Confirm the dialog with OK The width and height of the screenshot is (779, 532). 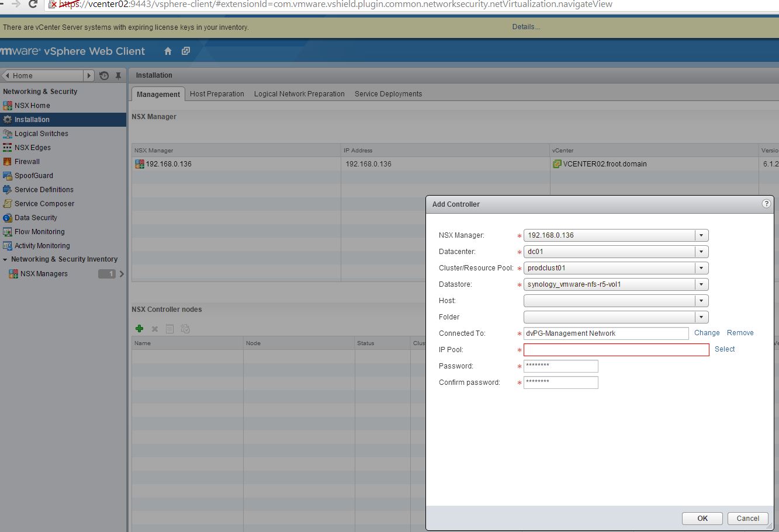coord(701,518)
